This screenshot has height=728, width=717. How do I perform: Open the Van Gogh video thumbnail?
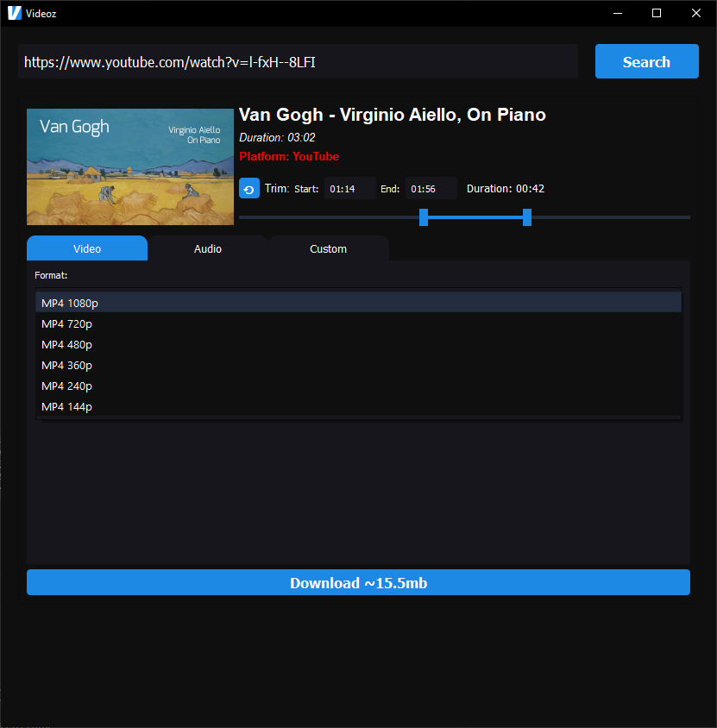click(130, 166)
